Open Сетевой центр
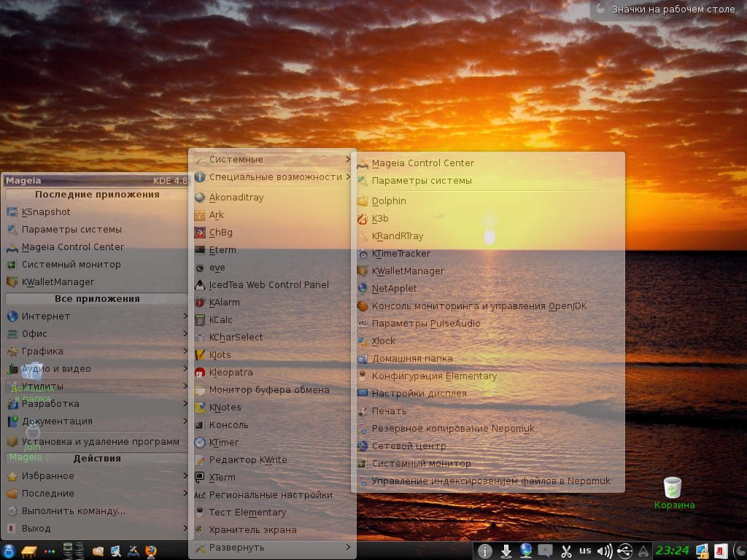The image size is (747, 560). [488, 446]
